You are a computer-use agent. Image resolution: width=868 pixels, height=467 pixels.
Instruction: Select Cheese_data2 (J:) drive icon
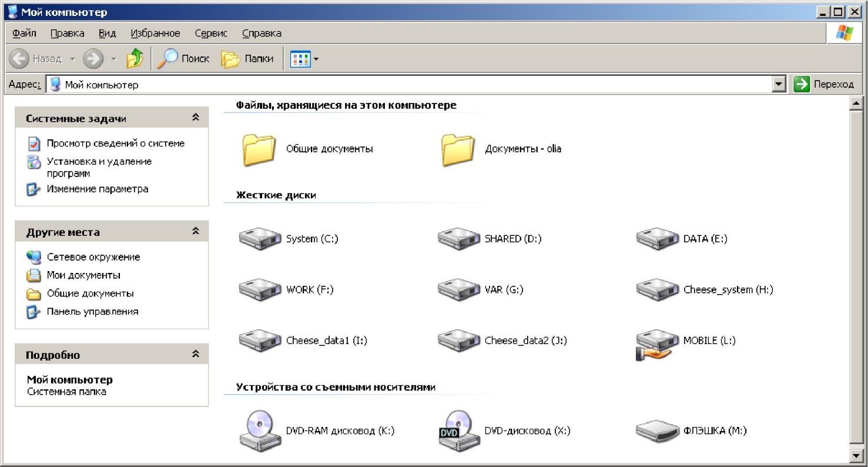coord(459,341)
